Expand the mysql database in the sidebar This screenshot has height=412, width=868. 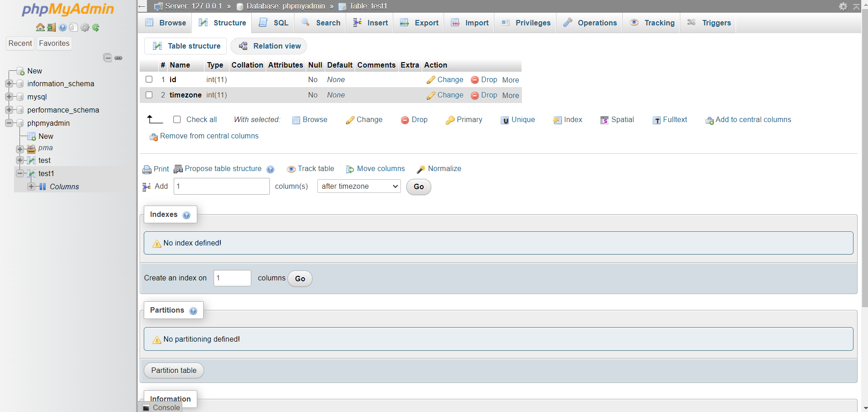click(x=10, y=97)
